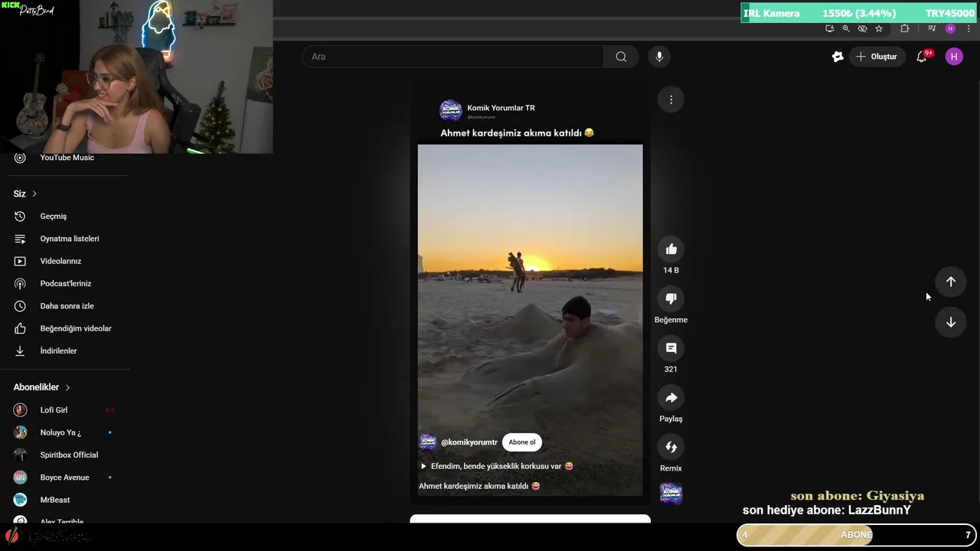Subscribe with the Abone ol button

[x=522, y=442]
